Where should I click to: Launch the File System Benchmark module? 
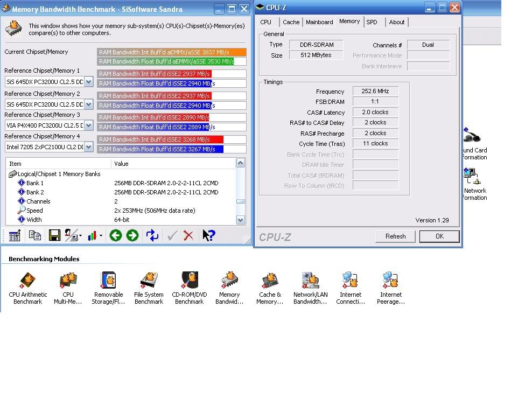[149, 288]
